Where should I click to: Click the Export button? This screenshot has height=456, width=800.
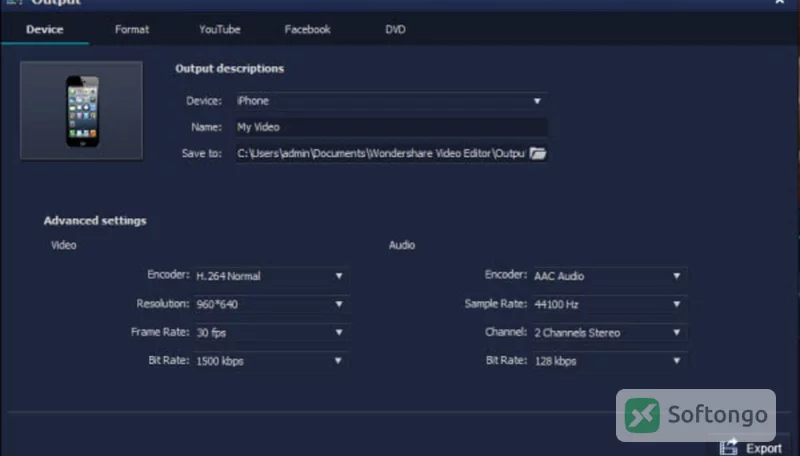click(751, 448)
